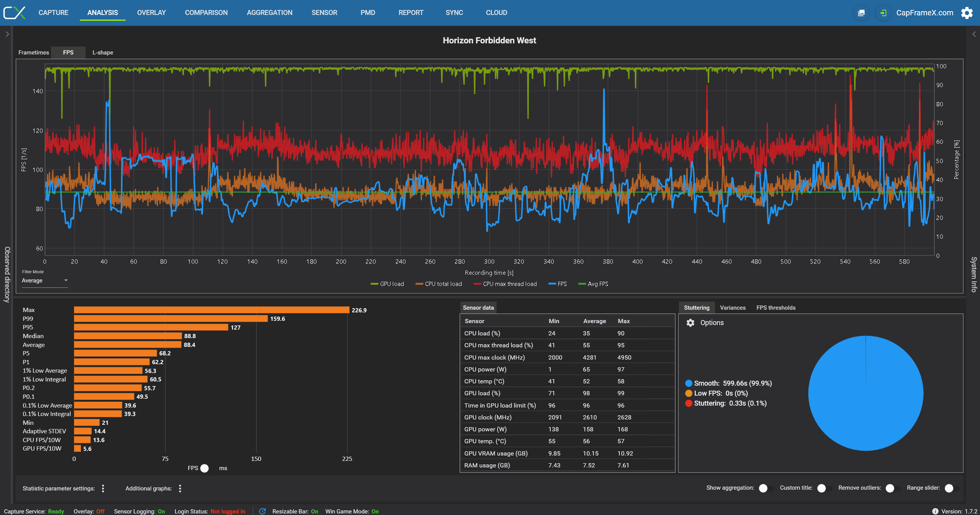Image resolution: width=980 pixels, height=515 pixels.
Task: Click the Smooth blue legend swatch
Action: click(x=689, y=383)
